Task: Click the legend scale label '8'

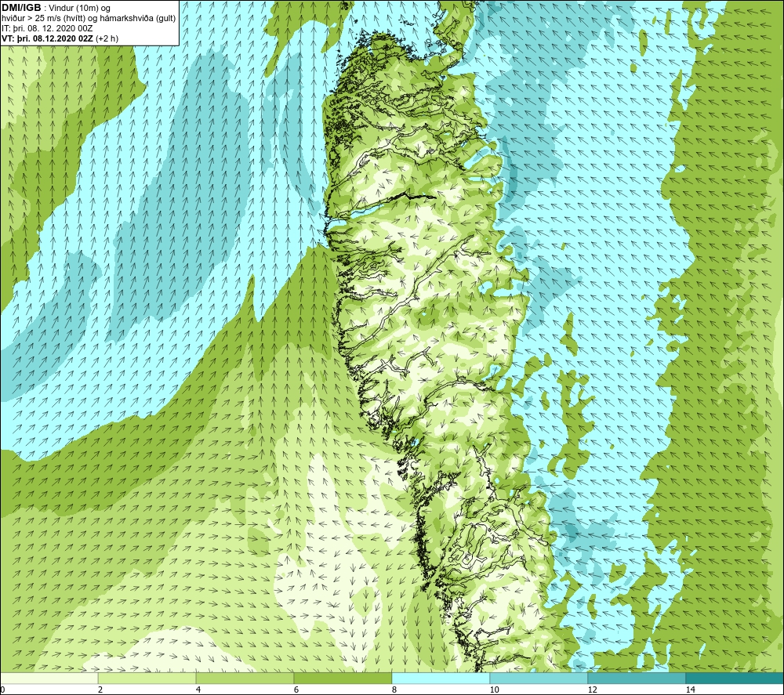Action: point(394,690)
